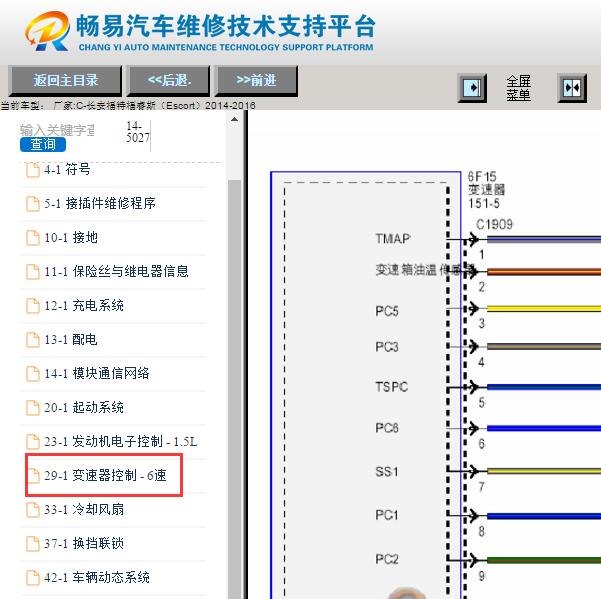The image size is (601, 599).
Task: Click the page icon beside 29-1 变速器控制
Action: (33, 476)
